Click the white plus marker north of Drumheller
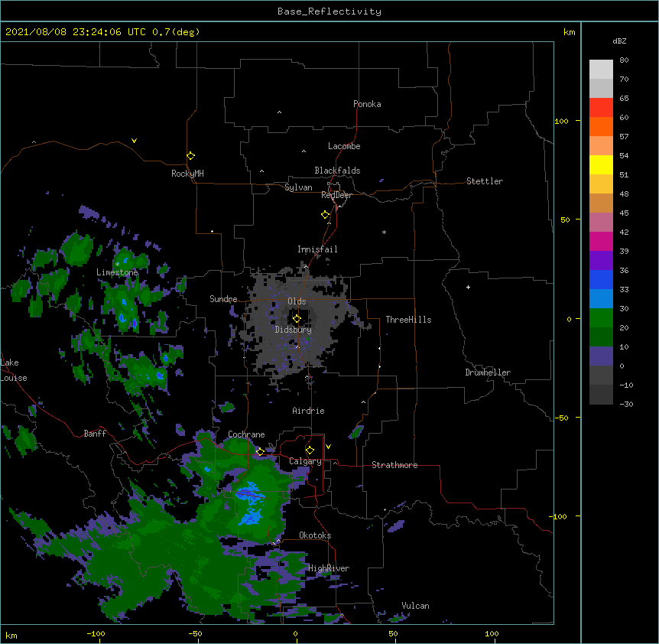The width and height of the screenshot is (659, 644). point(468,287)
